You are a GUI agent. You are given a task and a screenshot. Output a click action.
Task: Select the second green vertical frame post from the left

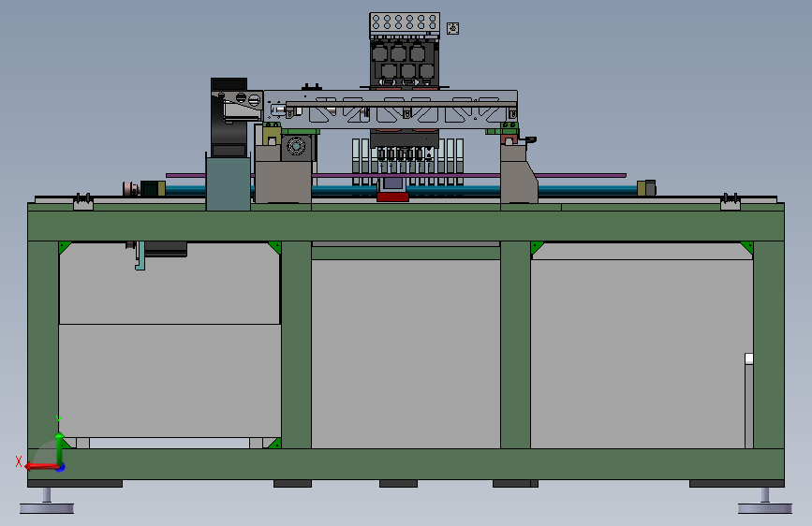point(296,344)
